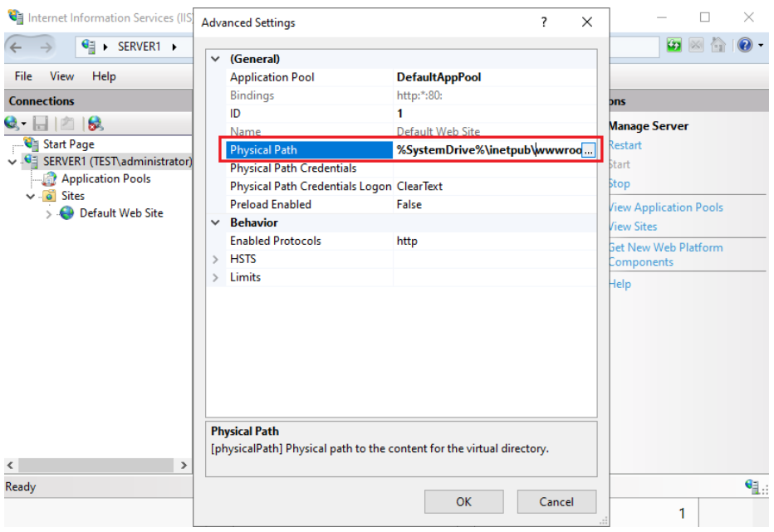The height and width of the screenshot is (532, 774).
Task: Open the blue Help question mark icon
Action: pos(743,46)
